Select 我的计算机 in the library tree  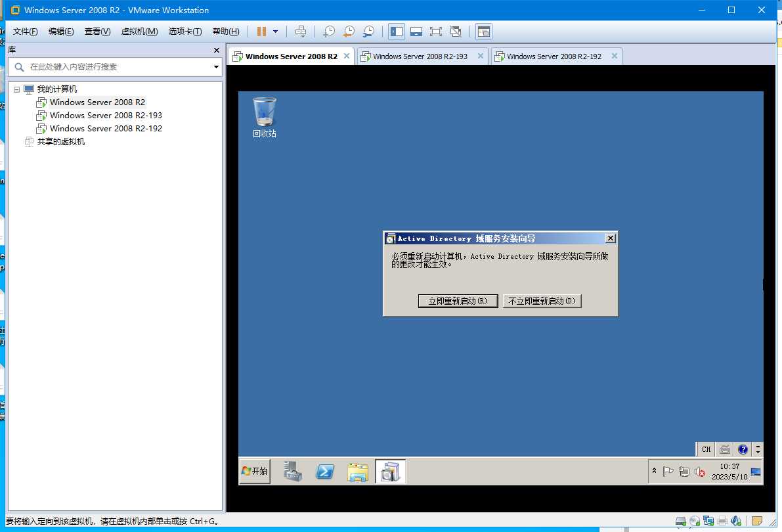(57, 89)
